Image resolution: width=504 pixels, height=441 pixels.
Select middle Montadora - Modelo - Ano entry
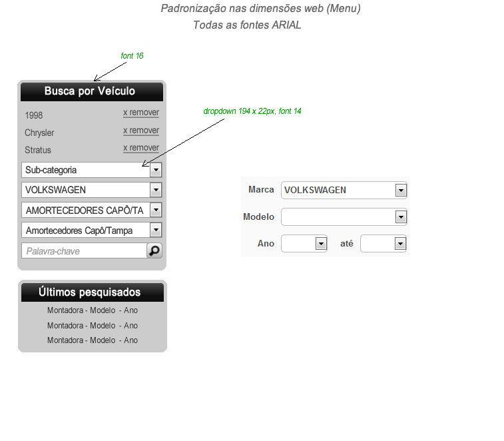pos(93,326)
